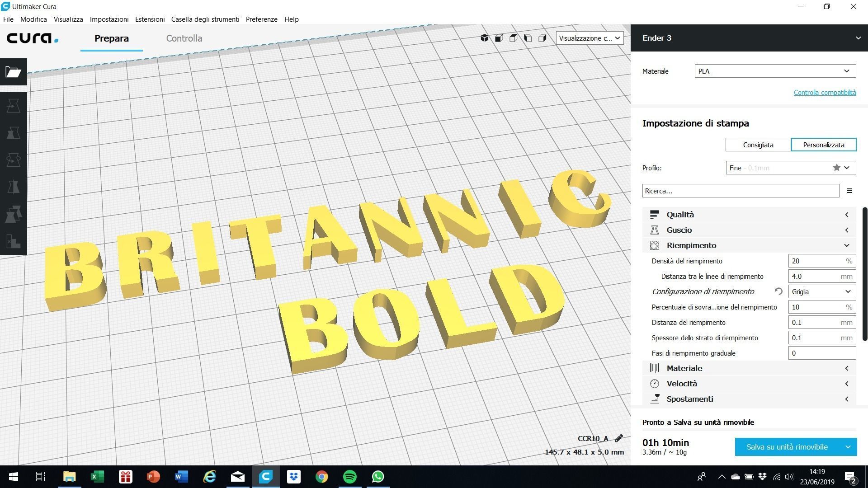This screenshot has width=868, height=488.
Task: Select the Scale tool in left toolbar
Action: click(13, 133)
